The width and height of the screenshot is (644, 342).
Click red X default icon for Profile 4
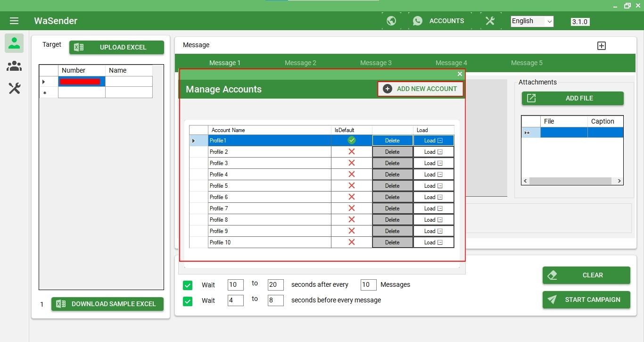[351, 174]
